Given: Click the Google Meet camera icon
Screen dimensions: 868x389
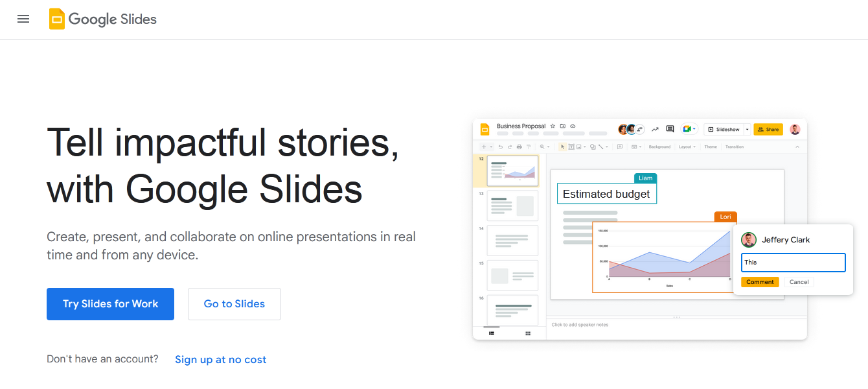Looking at the screenshot, I should [x=687, y=129].
